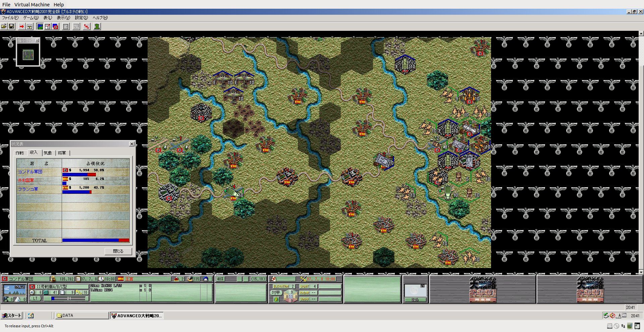Switch to the 将軍 generals tab
This screenshot has height=332, width=644.
[x=62, y=153]
